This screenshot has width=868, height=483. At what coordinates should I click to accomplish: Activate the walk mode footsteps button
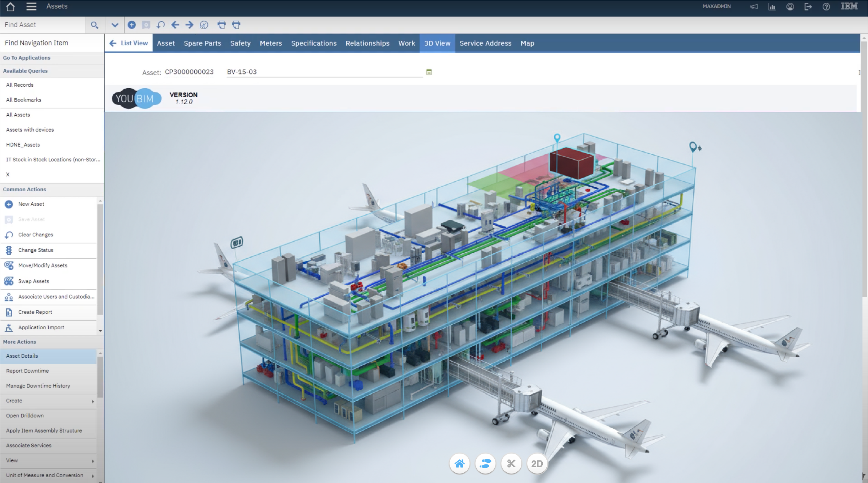(485, 464)
